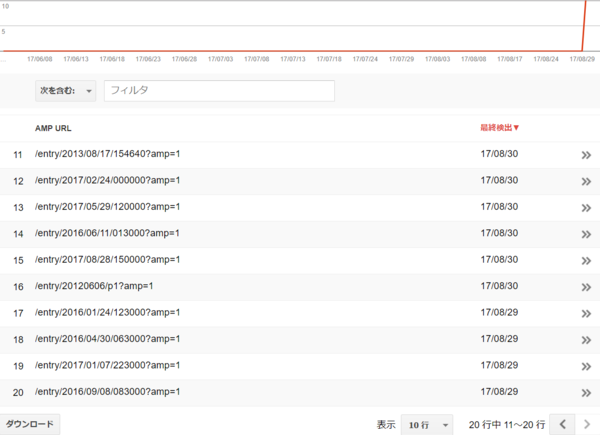Click the 17/08/29 date in row 20

tap(499, 391)
